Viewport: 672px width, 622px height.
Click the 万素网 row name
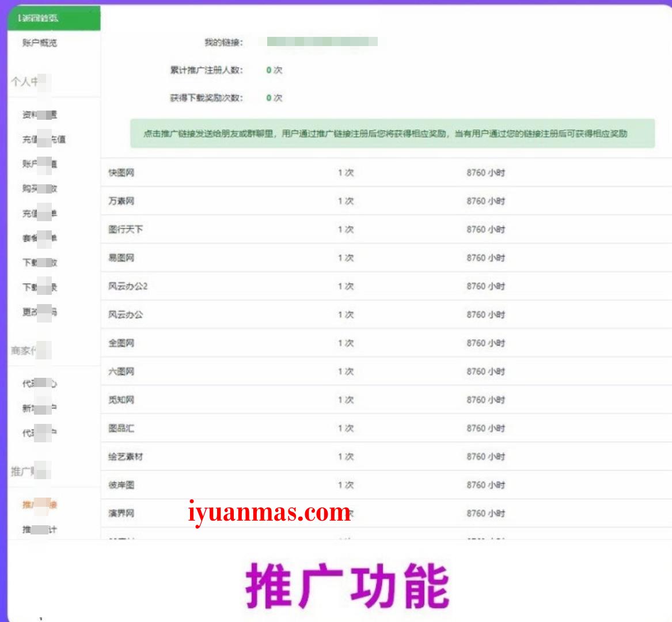[x=122, y=200]
